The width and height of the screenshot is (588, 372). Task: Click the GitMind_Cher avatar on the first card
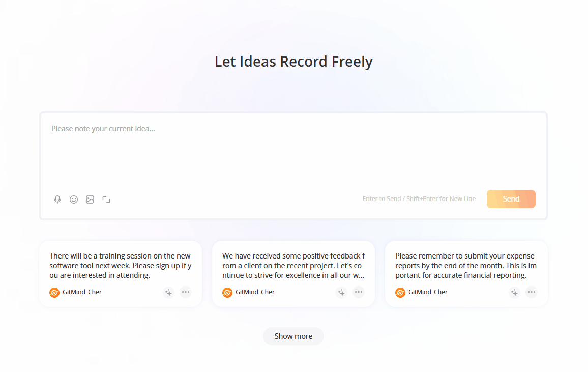click(x=54, y=292)
